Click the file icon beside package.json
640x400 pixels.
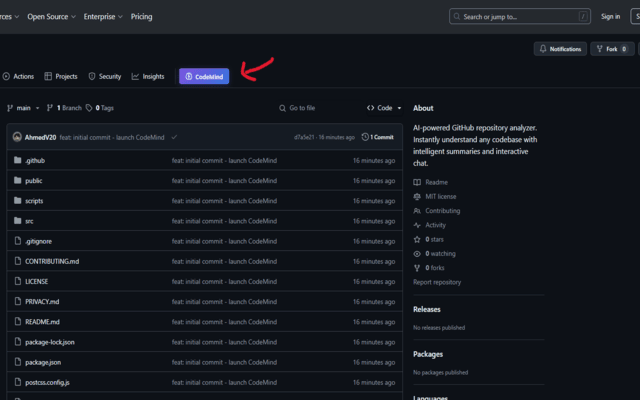point(18,362)
